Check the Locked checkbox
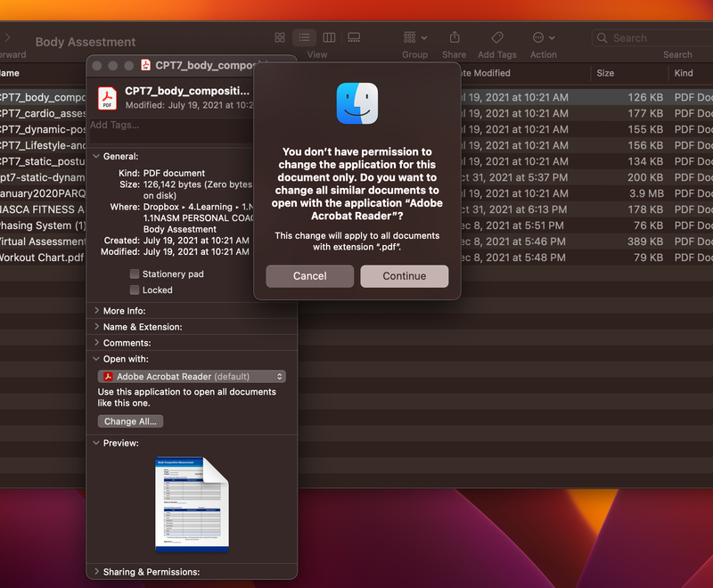Viewport: 713px width, 588px height. 135,290
